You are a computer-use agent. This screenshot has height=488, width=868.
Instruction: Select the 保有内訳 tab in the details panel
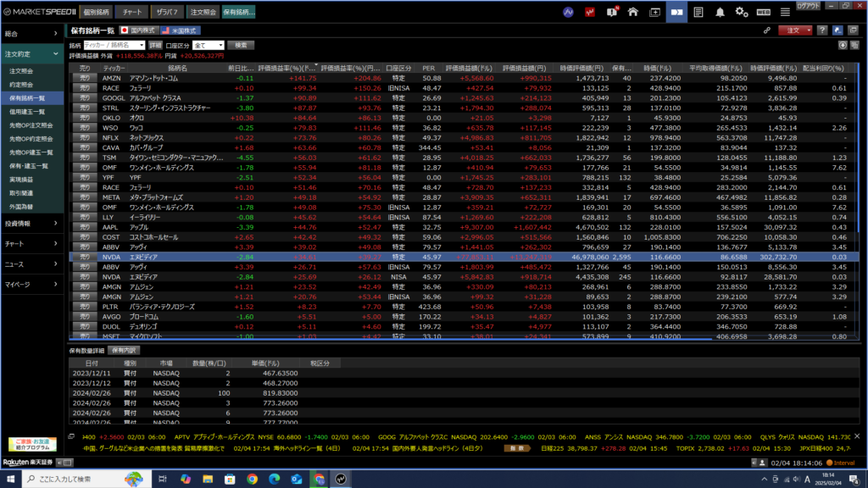[x=124, y=350]
